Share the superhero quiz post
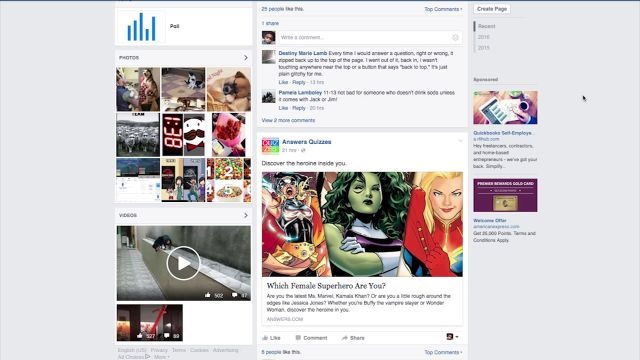640x360 pixels. [353, 338]
